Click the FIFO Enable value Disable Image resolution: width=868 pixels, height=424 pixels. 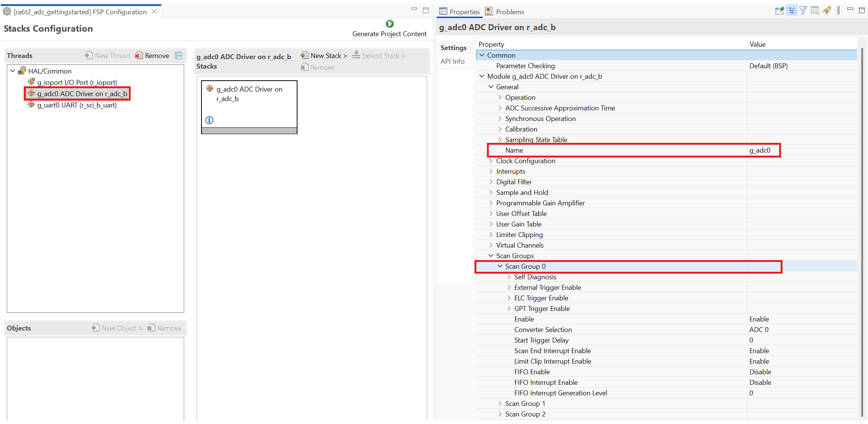tap(760, 372)
